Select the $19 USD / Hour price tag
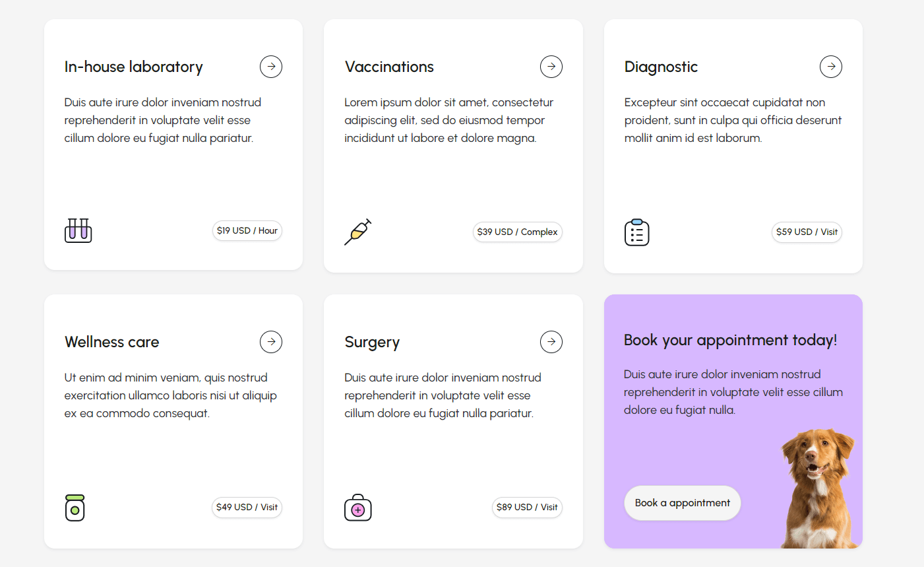Viewport: 924px width, 567px height. [247, 230]
